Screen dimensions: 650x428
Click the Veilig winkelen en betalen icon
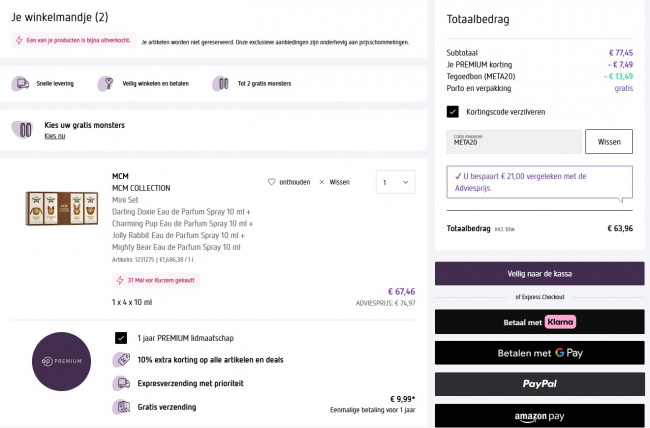tap(108, 86)
